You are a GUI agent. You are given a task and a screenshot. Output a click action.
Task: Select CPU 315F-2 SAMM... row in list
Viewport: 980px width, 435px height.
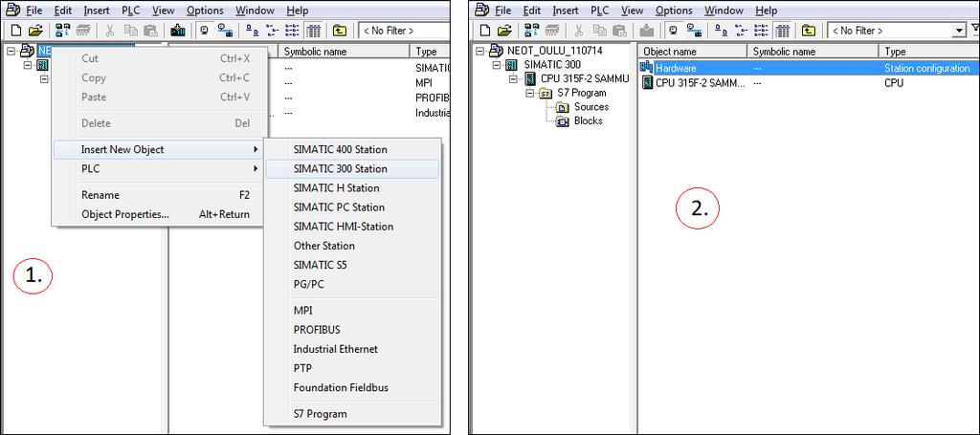[809, 82]
